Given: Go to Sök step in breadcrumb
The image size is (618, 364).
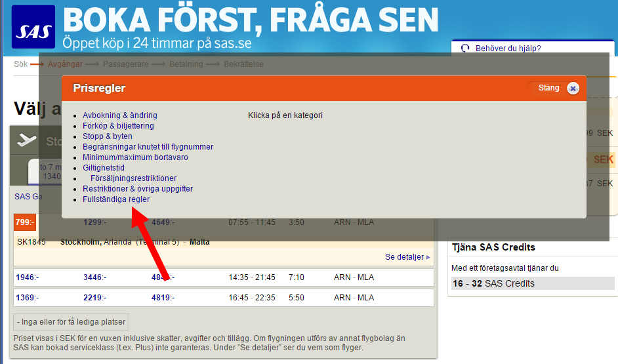Looking at the screenshot, I should pyautogui.click(x=20, y=64).
